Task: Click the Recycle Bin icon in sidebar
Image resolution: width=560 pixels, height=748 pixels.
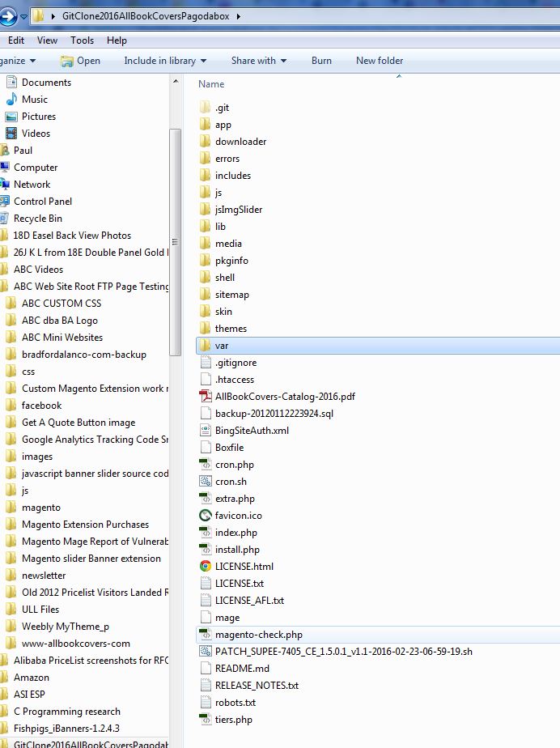Action: click(4, 218)
